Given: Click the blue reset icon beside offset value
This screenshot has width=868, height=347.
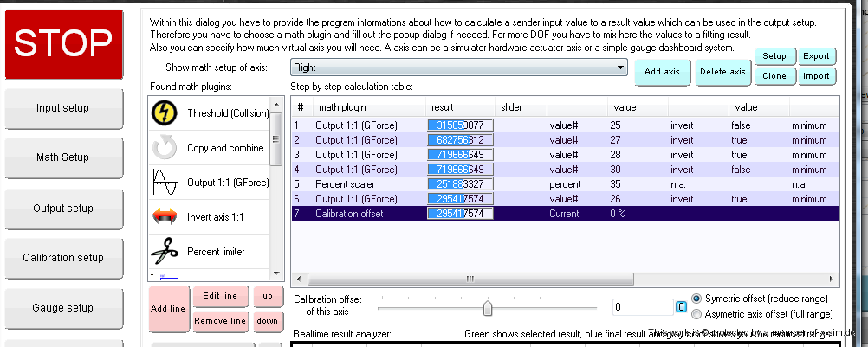Looking at the screenshot, I should (681, 307).
